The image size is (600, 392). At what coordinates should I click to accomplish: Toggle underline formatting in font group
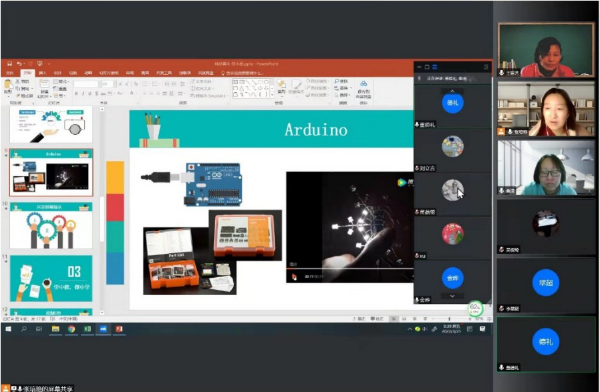[x=90, y=93]
